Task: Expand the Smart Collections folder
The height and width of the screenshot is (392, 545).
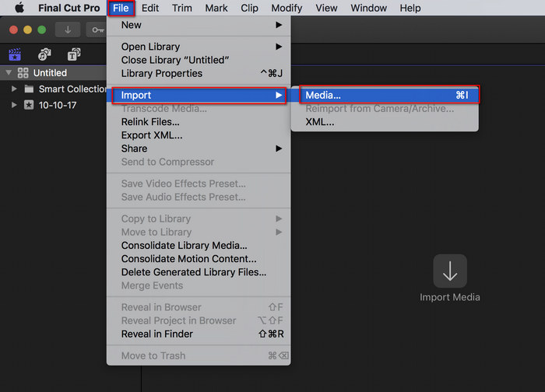Action: (x=14, y=89)
